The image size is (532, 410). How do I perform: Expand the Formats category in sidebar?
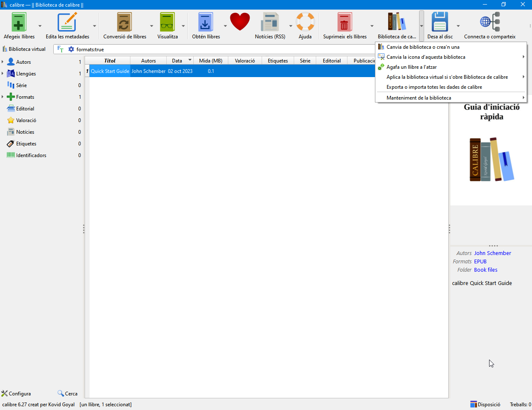(2, 97)
